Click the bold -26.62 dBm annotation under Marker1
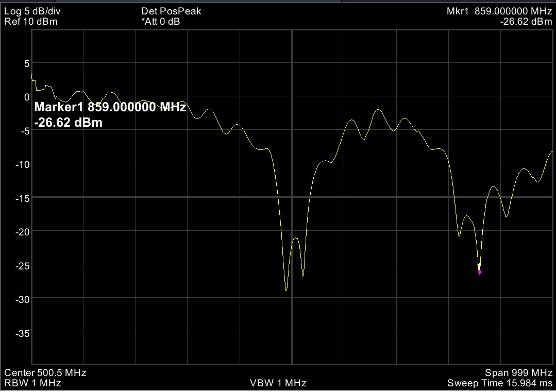 (68, 123)
